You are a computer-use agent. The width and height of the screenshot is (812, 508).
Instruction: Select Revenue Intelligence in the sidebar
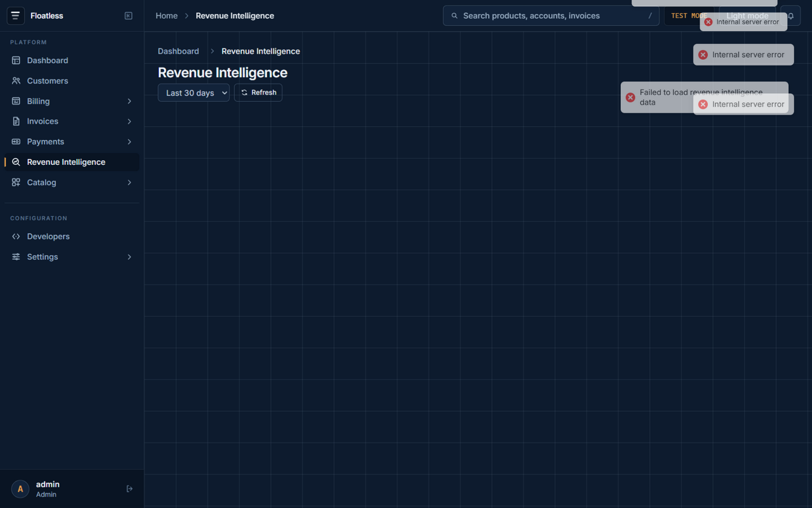pos(72,162)
